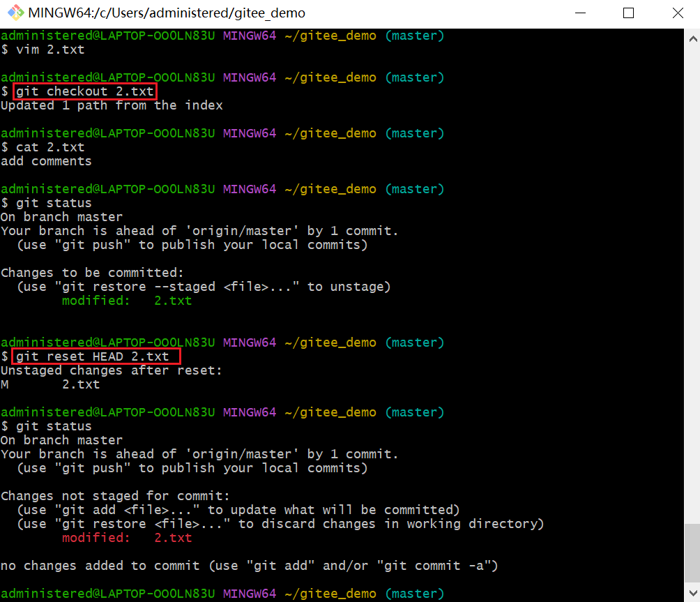
Task: Click the red 'modified: 2.txt' line
Action: coord(127,538)
